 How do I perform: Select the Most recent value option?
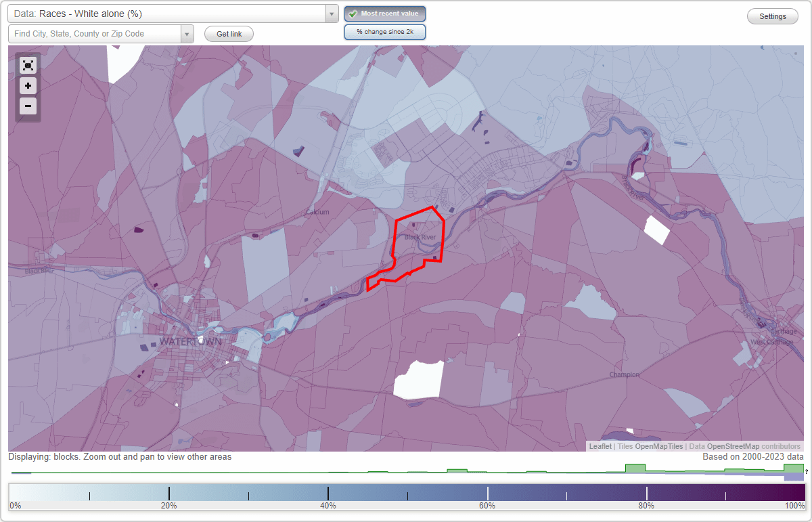click(385, 14)
